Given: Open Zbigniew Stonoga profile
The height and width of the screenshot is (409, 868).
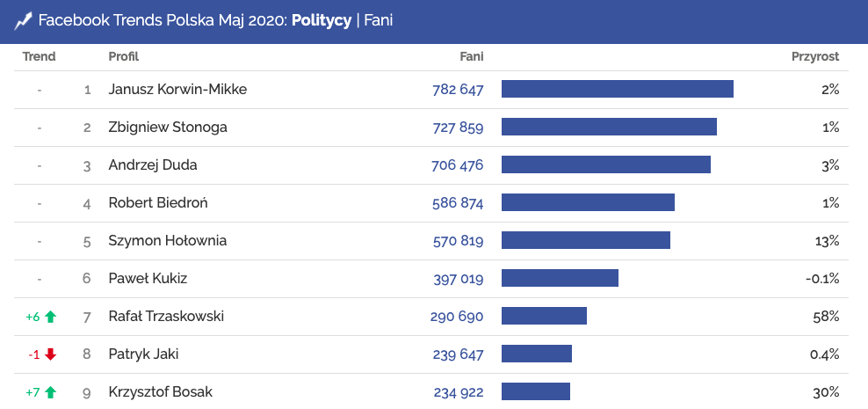Looking at the screenshot, I should click(168, 128).
